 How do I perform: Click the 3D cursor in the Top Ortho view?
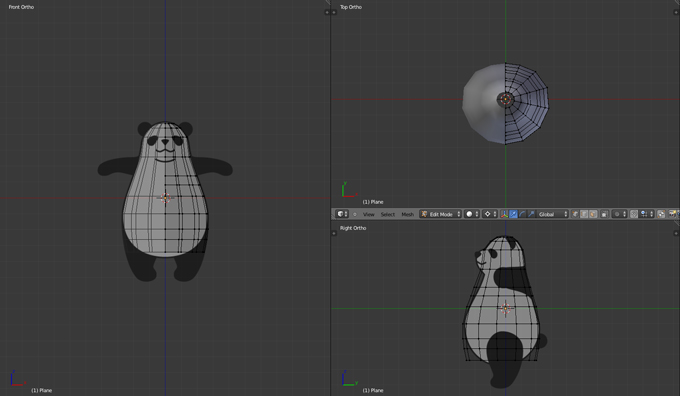click(505, 99)
